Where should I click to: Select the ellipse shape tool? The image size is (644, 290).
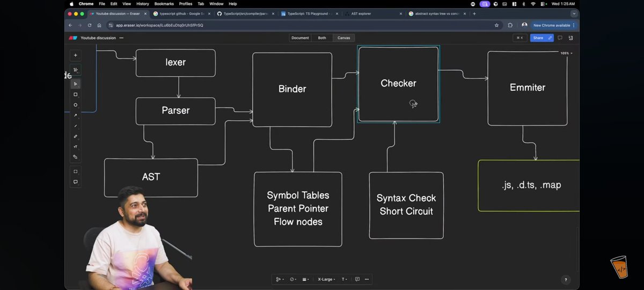[75, 105]
